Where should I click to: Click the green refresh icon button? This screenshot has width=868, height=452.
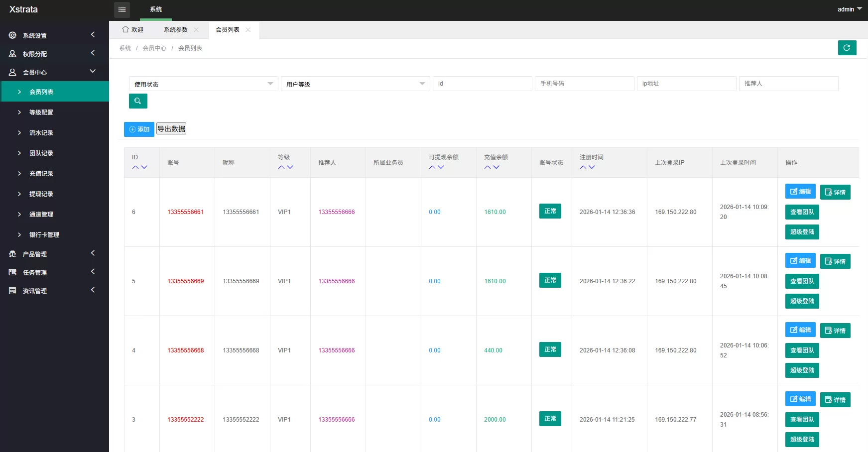[x=847, y=48]
